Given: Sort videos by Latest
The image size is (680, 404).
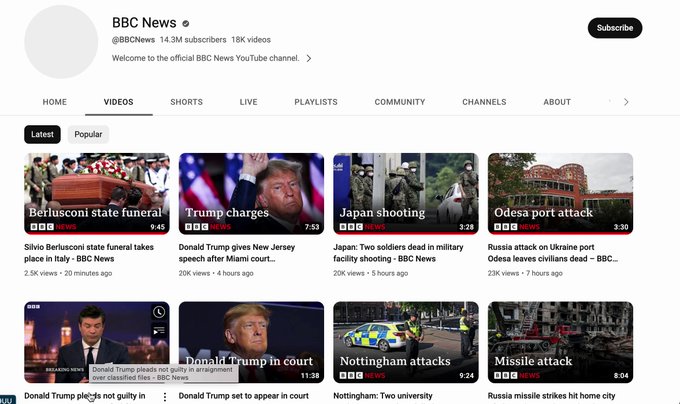Looking at the screenshot, I should [x=42, y=134].
